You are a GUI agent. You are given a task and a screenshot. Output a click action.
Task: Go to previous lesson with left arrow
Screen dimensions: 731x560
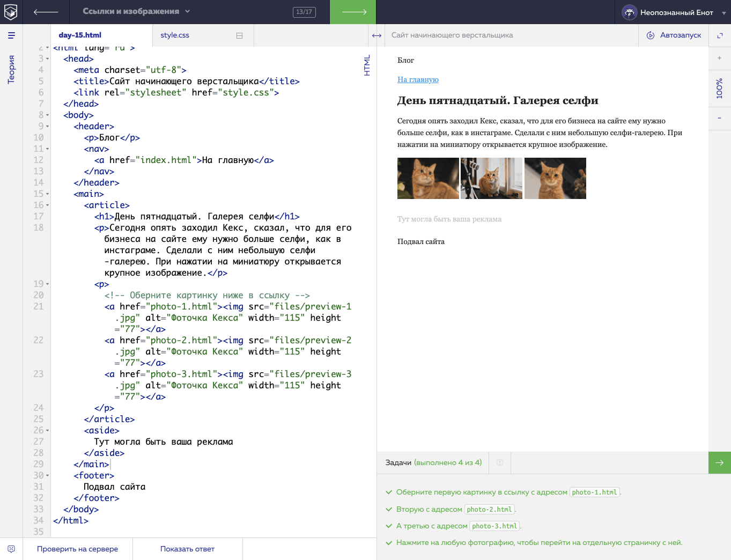click(46, 12)
